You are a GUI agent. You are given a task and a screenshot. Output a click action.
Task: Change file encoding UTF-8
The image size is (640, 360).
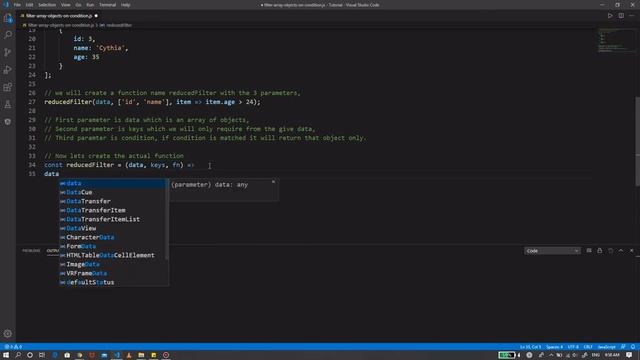pyautogui.click(x=573, y=347)
